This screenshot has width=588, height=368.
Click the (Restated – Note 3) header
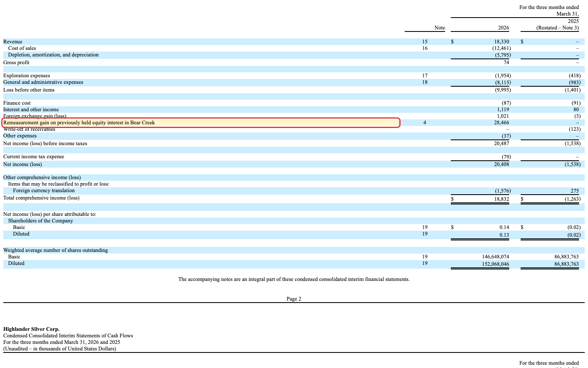point(557,28)
